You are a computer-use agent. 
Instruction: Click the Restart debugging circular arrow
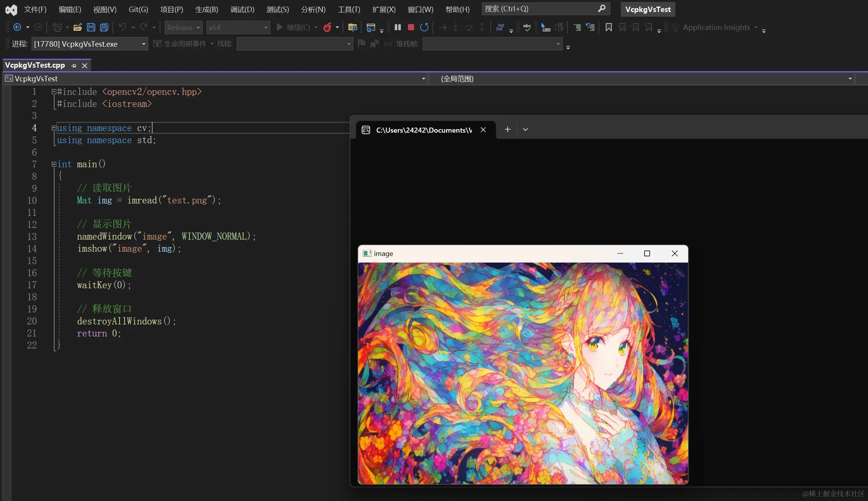[x=424, y=27]
